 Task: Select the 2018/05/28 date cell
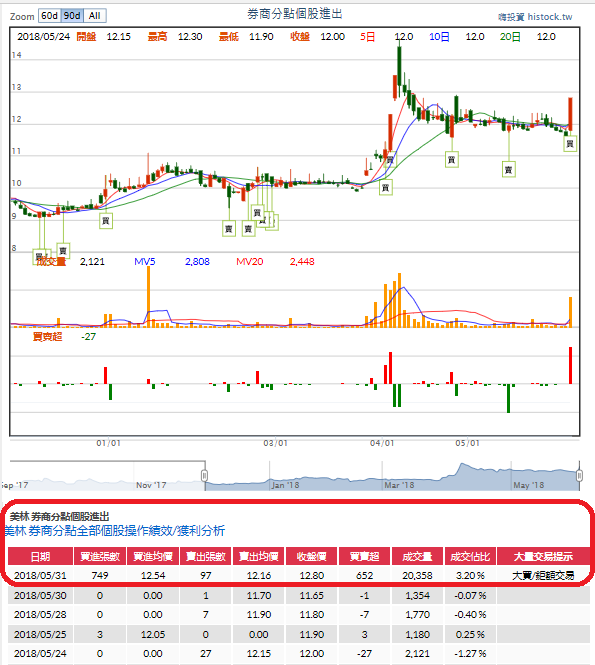[40, 615]
